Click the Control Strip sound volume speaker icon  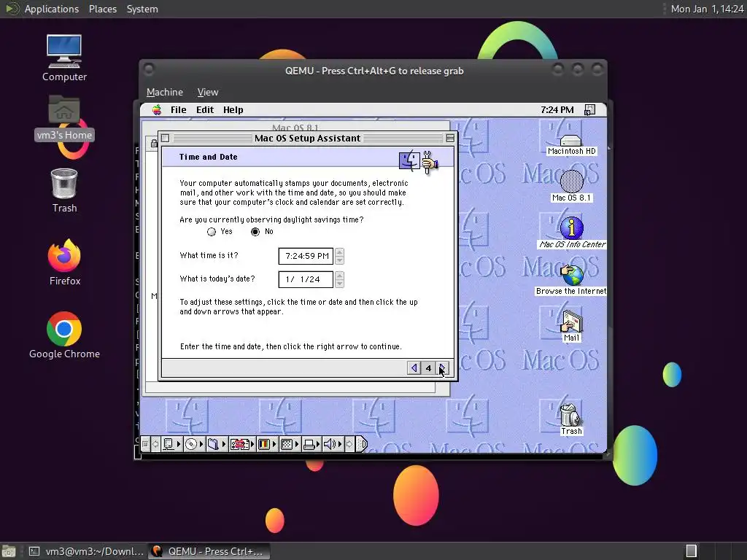330,444
